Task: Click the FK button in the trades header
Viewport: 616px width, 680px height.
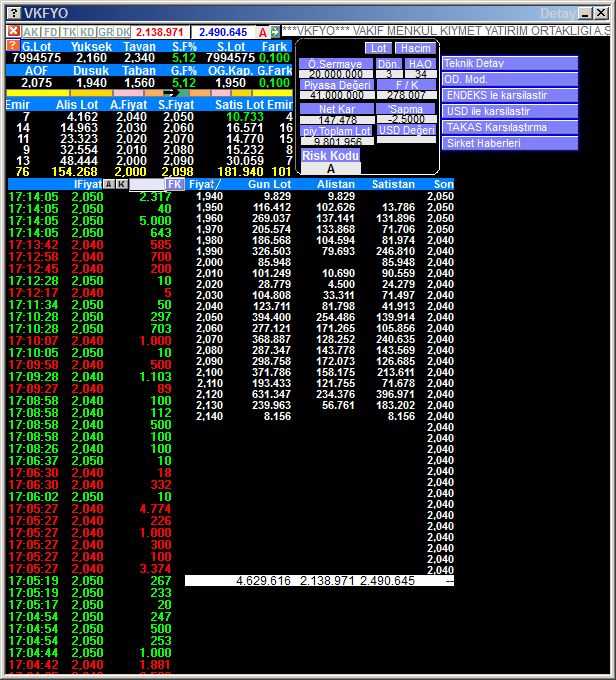Action: click(x=175, y=184)
